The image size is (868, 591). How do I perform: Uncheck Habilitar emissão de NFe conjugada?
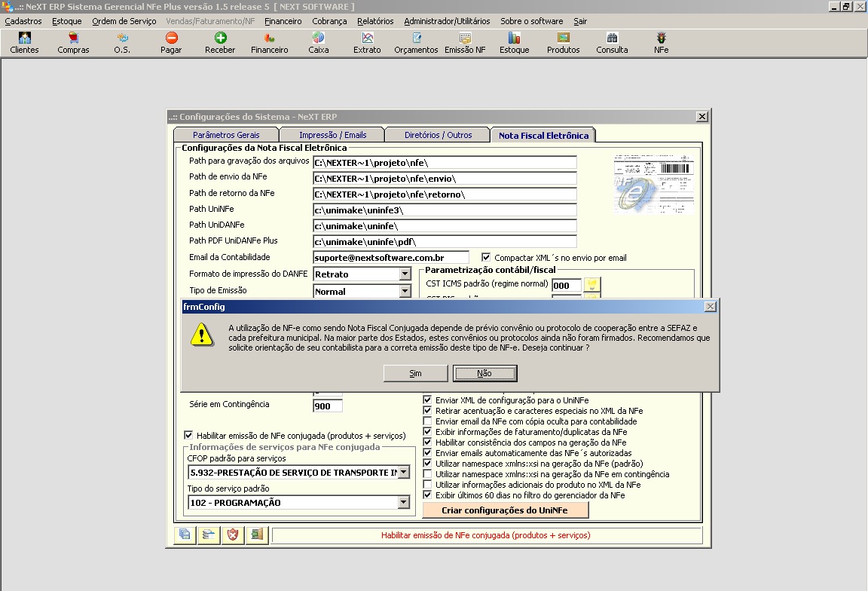(x=188, y=435)
